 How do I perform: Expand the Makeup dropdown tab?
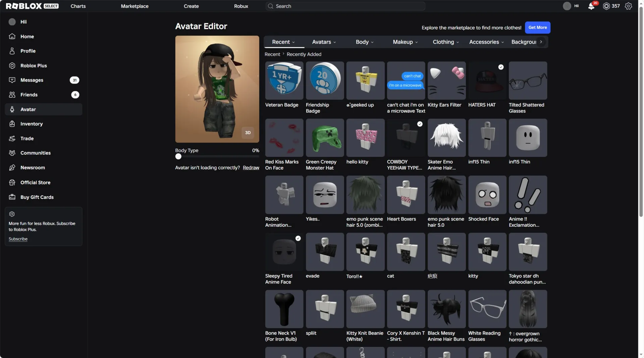(x=405, y=42)
